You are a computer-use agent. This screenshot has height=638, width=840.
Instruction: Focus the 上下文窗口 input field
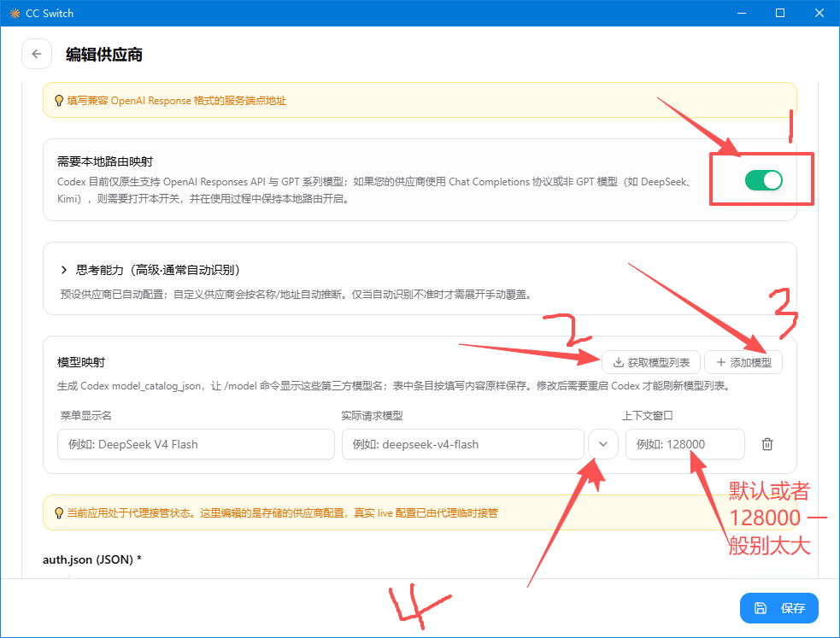coord(685,444)
